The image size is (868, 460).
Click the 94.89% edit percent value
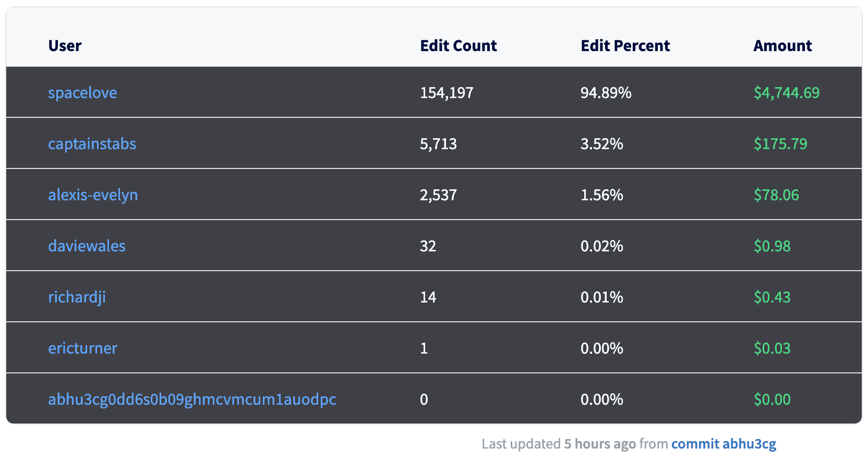tap(606, 93)
